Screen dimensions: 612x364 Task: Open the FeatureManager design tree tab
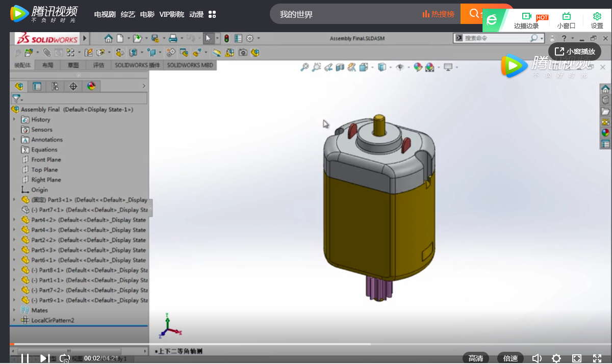(x=19, y=86)
